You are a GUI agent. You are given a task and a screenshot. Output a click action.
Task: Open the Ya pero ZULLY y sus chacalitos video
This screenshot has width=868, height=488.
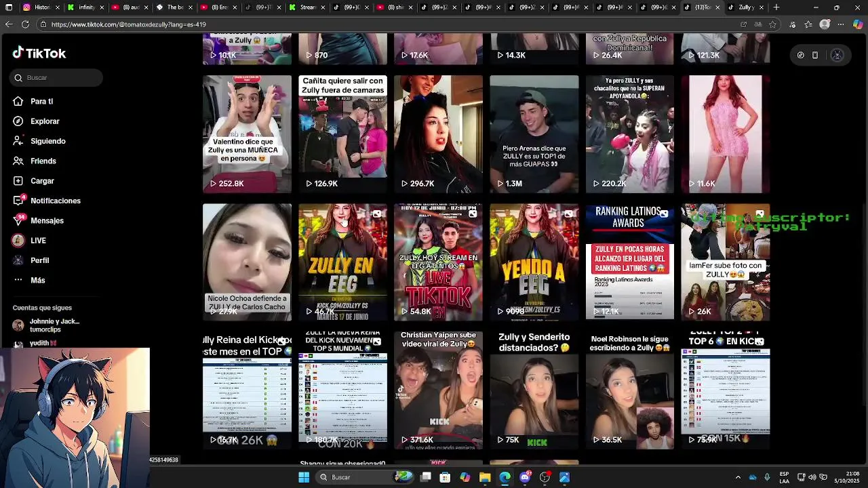click(630, 134)
